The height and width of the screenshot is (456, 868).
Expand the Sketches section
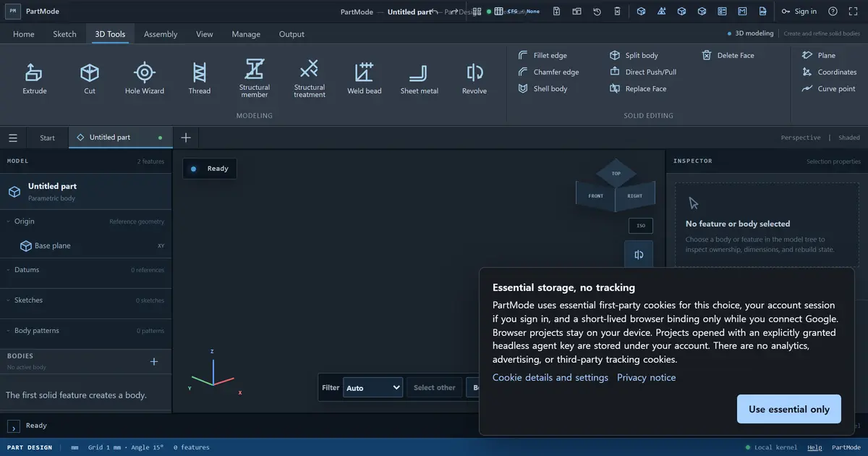[x=86, y=300]
